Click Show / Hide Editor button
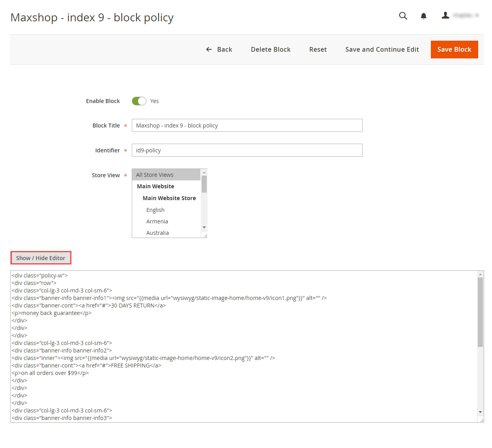This screenshot has height=448, width=492. pos(41,258)
